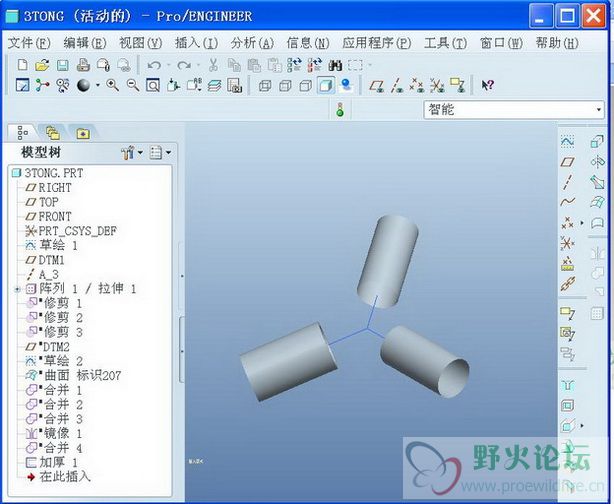The width and height of the screenshot is (614, 504).
Task: Click the New file icon
Action: click(x=23, y=65)
